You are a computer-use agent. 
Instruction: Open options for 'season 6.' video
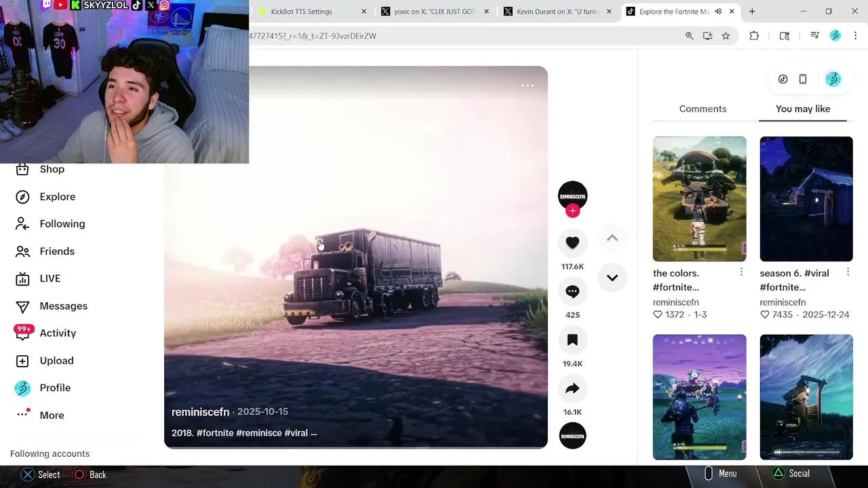click(x=848, y=272)
